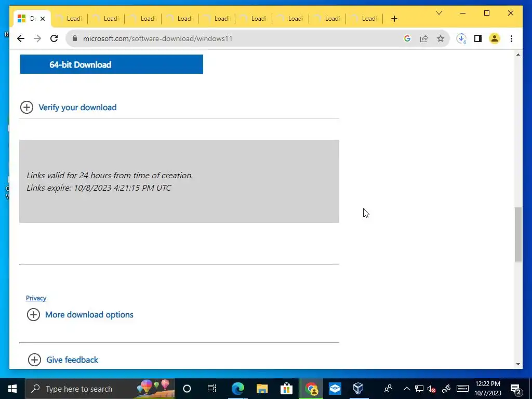
Task: Reload the current page
Action: (x=54, y=38)
